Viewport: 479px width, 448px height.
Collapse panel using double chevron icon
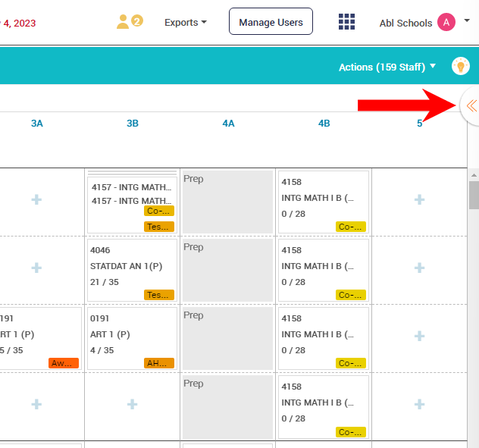[x=471, y=106]
